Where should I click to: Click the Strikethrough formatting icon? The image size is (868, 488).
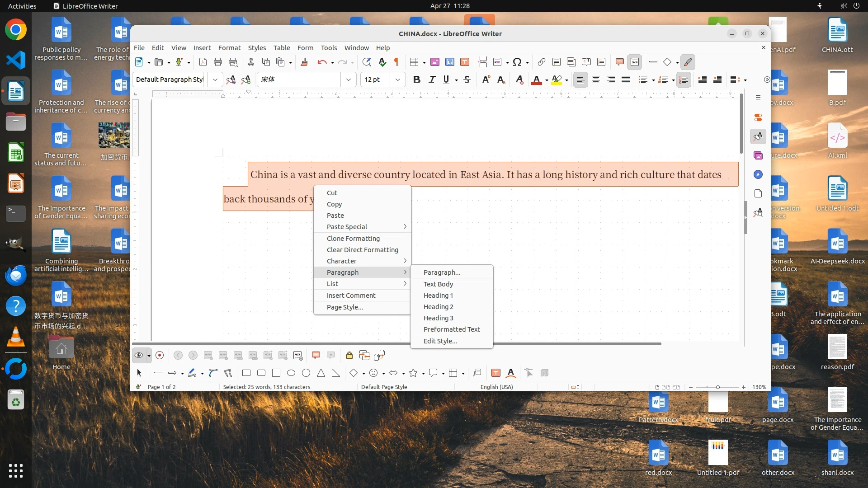[x=467, y=80]
